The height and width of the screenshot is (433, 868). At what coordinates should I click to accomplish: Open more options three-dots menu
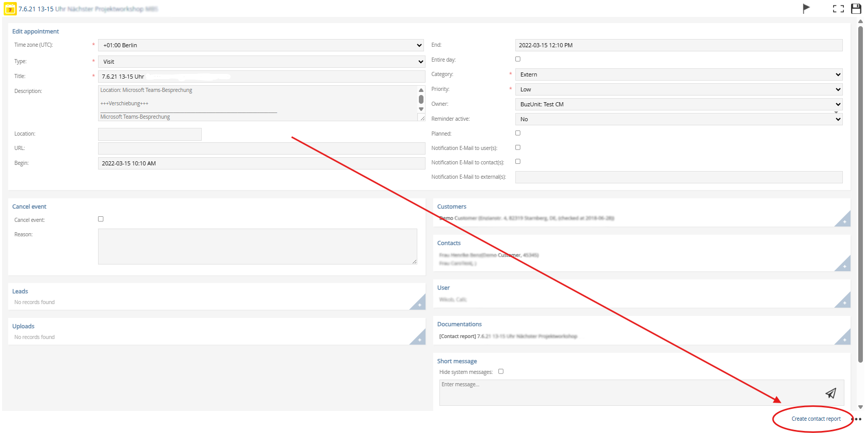click(857, 419)
